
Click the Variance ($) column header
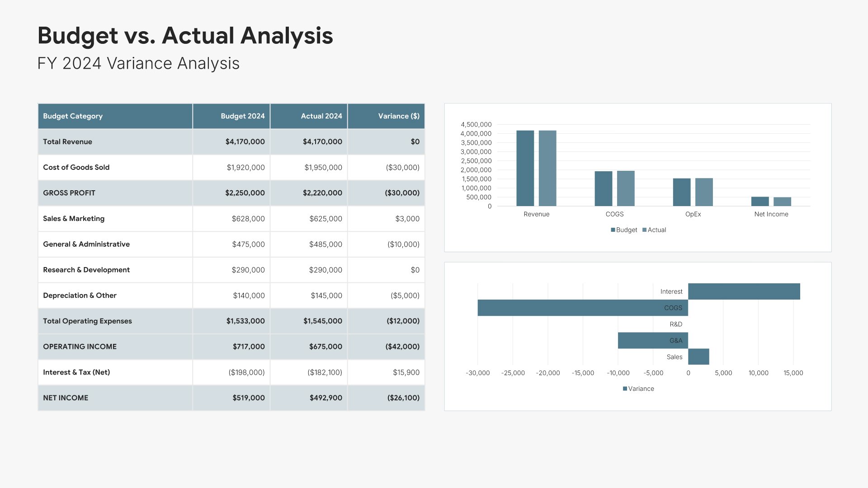[398, 116]
